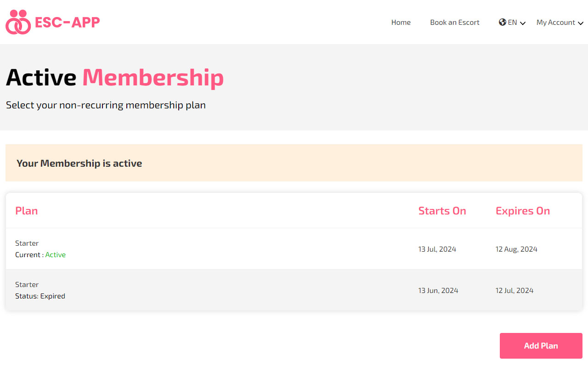Expand the EN language dropdown chevron

coord(523,23)
